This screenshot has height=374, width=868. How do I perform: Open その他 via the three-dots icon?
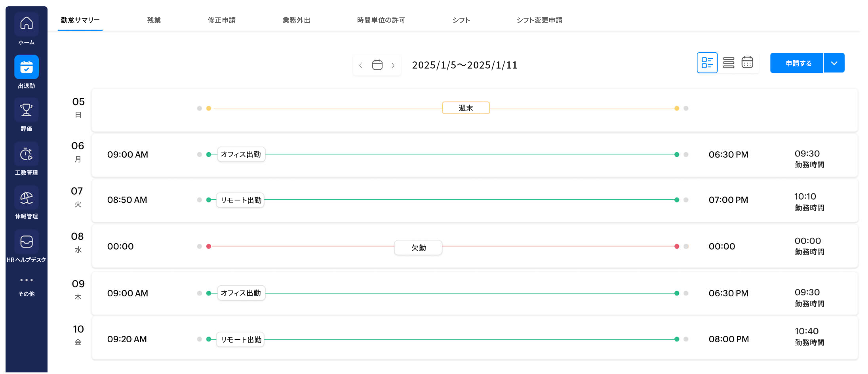26,280
